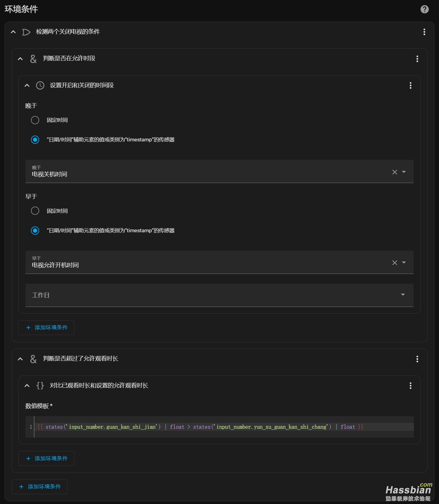Screen dimensions: 439x504
Task: Add condition at the bottom outer level
Action: click(x=39, y=487)
